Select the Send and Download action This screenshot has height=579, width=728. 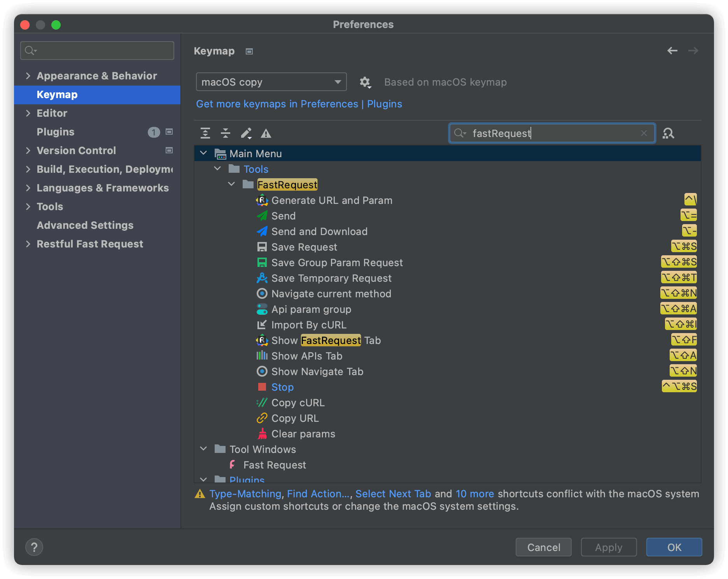(x=319, y=232)
